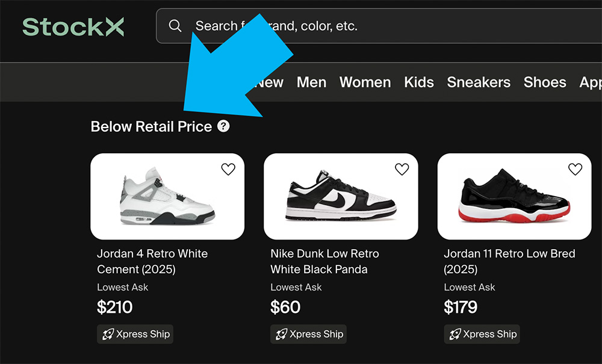This screenshot has width=602, height=364.
Task: Open the Sneakers menu
Action: 479,82
